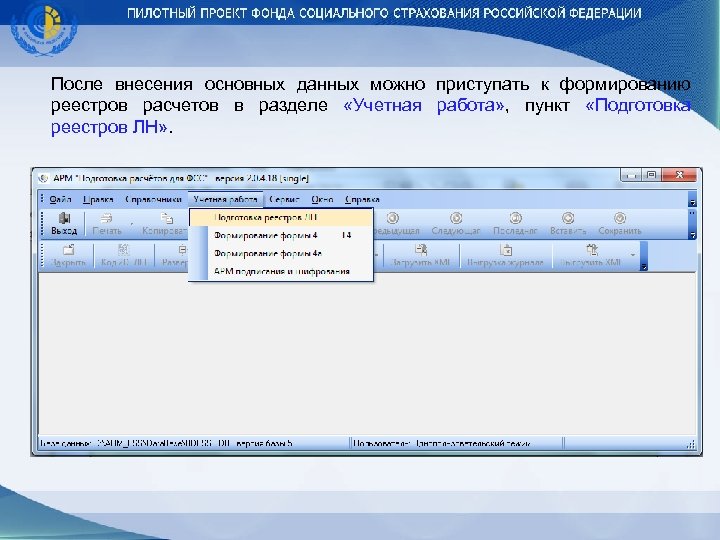Expand the Выгрузить XML dropdown arrow

(633, 255)
